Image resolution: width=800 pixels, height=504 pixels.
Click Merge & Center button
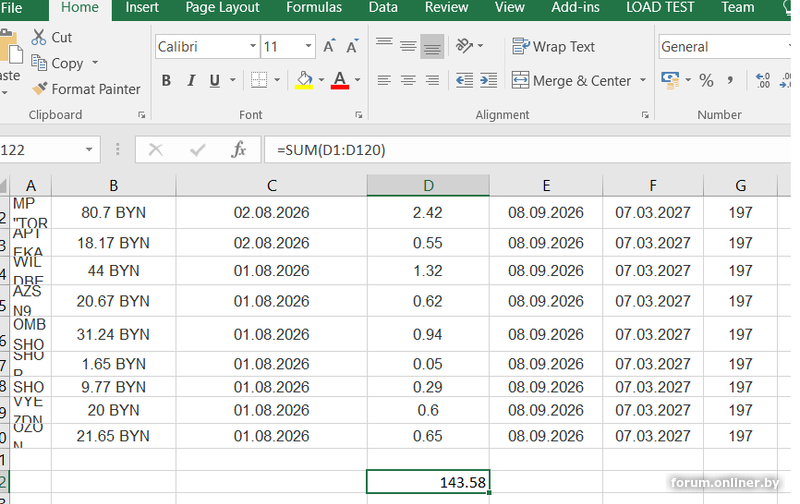point(571,81)
